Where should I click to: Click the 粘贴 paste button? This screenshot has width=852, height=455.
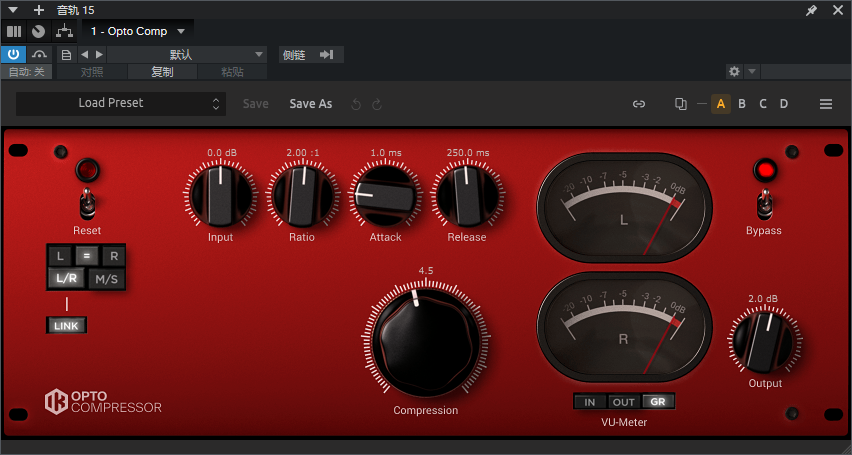point(232,72)
